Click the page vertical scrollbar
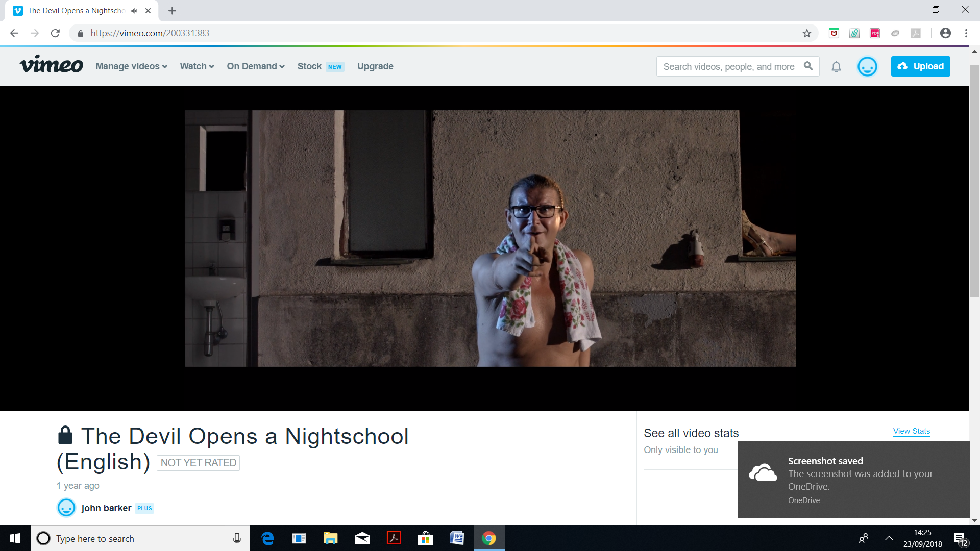The width and height of the screenshot is (980, 551). click(974, 181)
